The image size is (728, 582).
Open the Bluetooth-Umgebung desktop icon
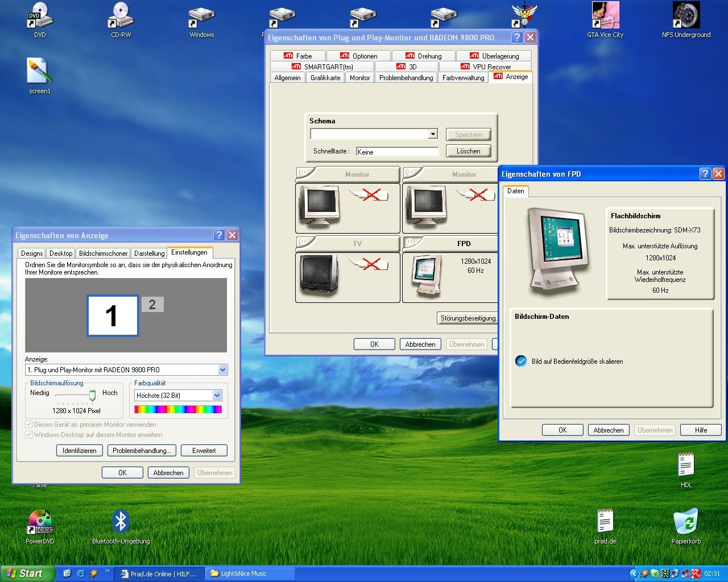coord(121,522)
